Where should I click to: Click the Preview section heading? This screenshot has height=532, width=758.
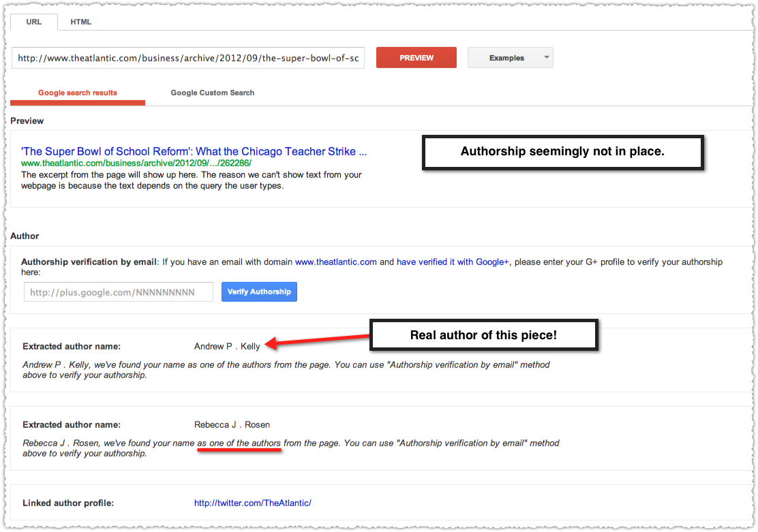coord(27,121)
